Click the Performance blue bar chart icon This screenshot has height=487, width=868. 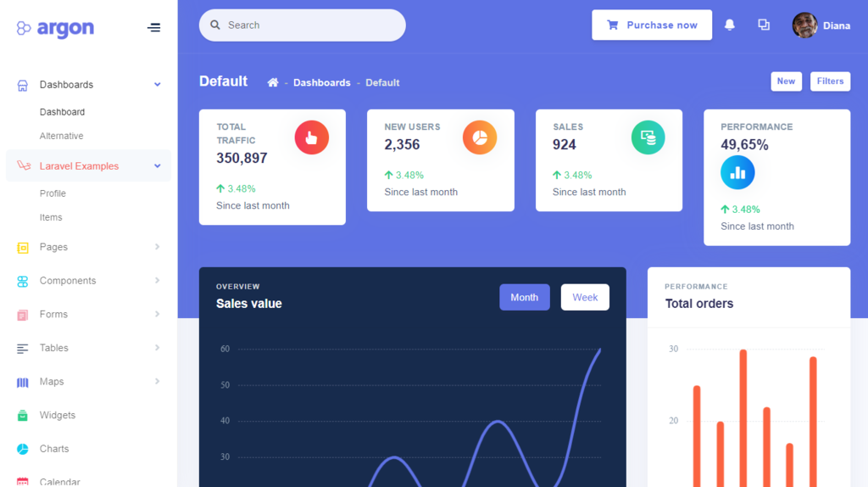(x=737, y=172)
